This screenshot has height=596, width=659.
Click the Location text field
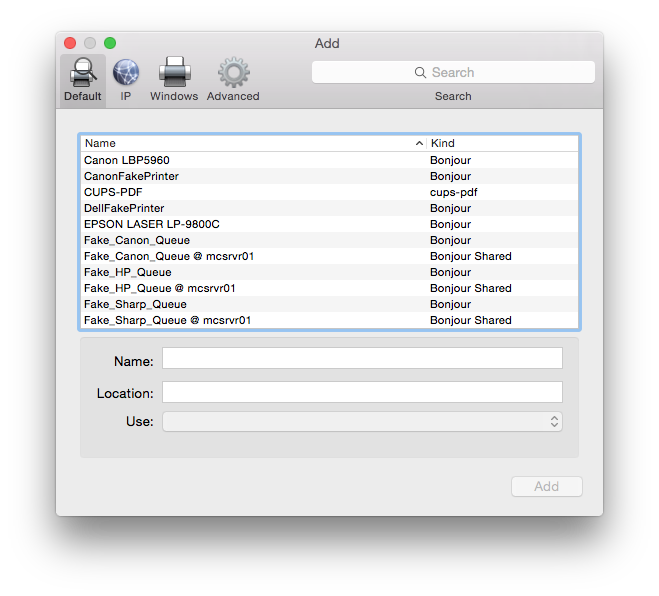click(362, 392)
